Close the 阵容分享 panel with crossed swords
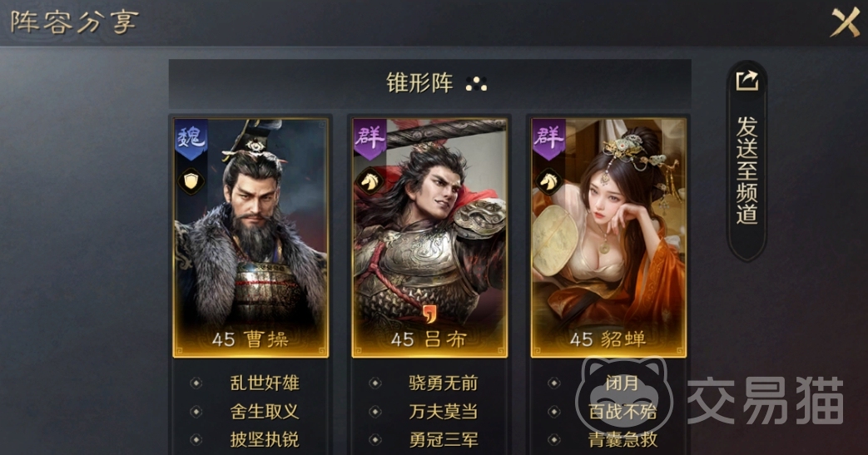The height and width of the screenshot is (455, 868). pyautogui.click(x=845, y=22)
